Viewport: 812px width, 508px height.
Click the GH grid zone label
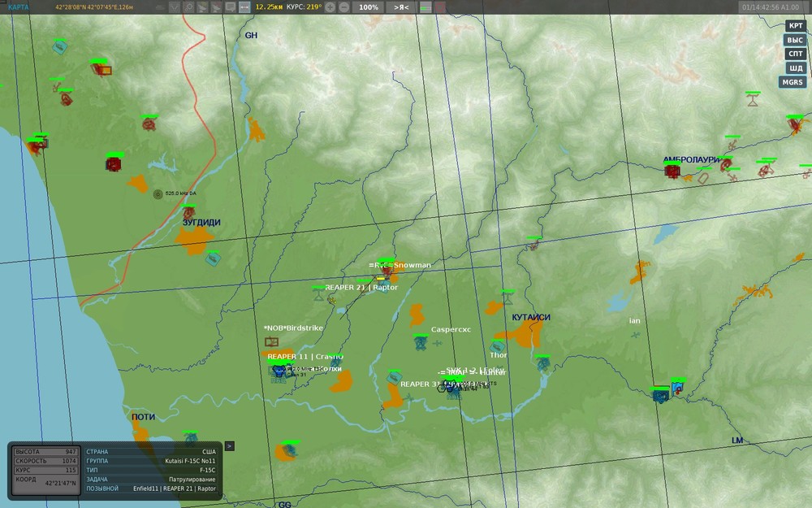(251, 35)
